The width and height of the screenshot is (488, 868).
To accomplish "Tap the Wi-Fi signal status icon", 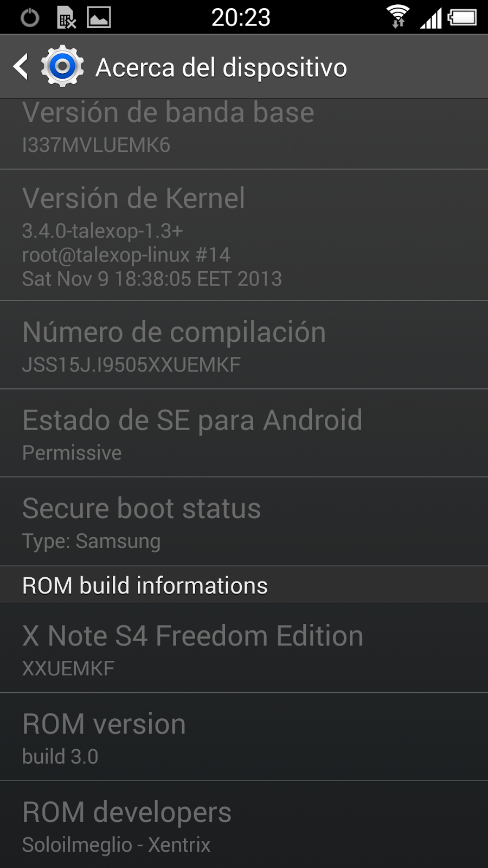I will pos(398,16).
